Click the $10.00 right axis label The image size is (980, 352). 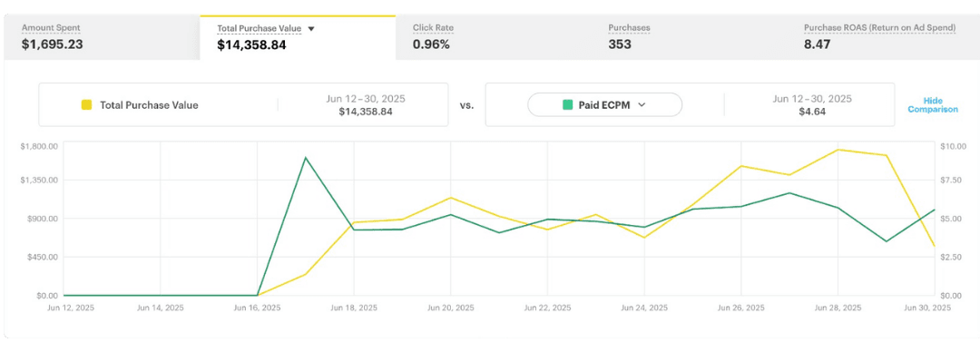(952, 146)
